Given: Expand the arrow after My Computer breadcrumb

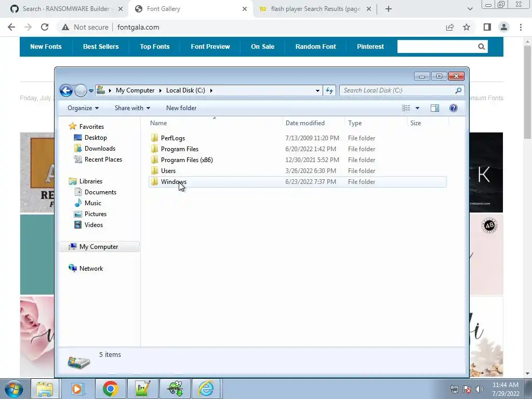Looking at the screenshot, I should click(x=160, y=90).
